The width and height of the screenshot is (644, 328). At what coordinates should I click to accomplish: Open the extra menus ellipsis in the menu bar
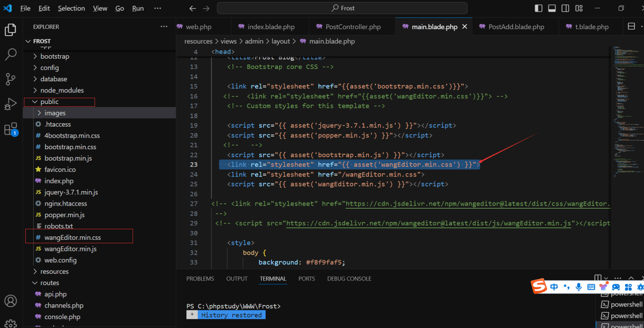tap(158, 8)
